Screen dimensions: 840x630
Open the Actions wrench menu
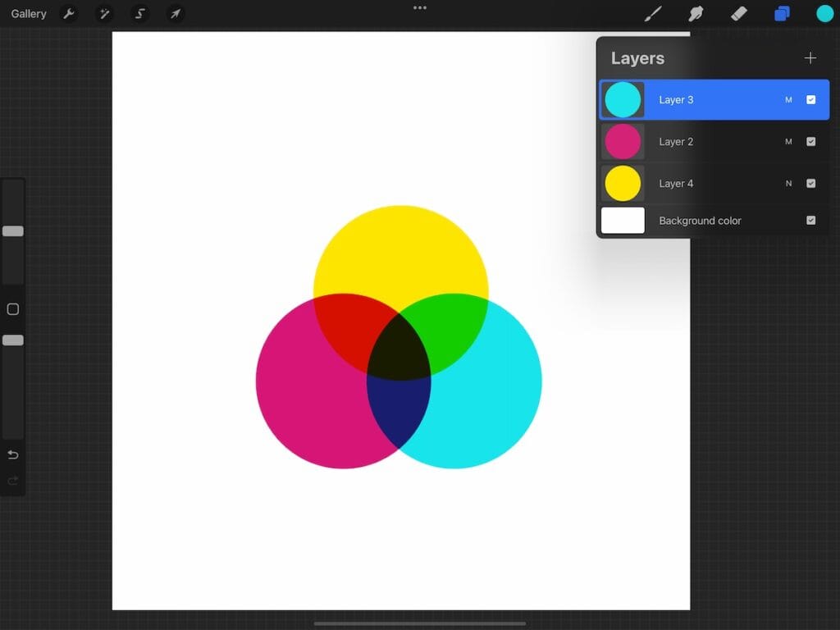[x=70, y=13]
